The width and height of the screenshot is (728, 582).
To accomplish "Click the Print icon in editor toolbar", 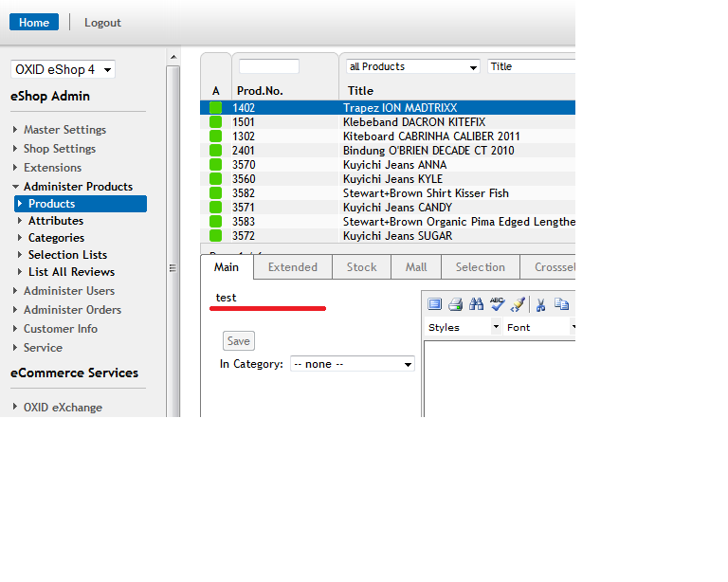I will [455, 304].
